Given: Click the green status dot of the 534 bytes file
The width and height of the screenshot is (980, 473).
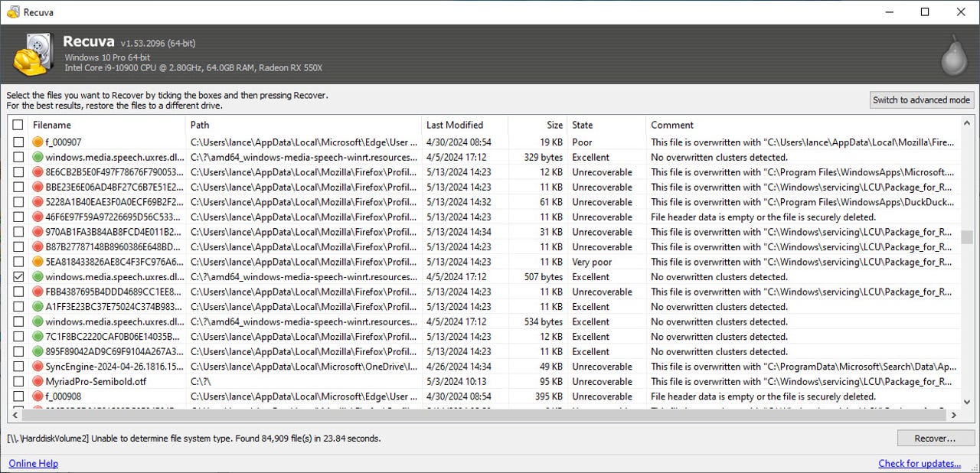Looking at the screenshot, I should pos(38,321).
